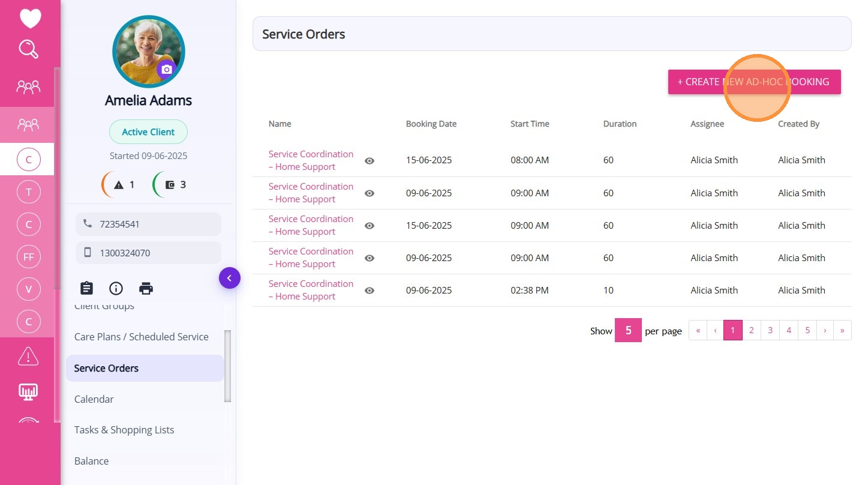Click the info circle icon

[x=116, y=288]
